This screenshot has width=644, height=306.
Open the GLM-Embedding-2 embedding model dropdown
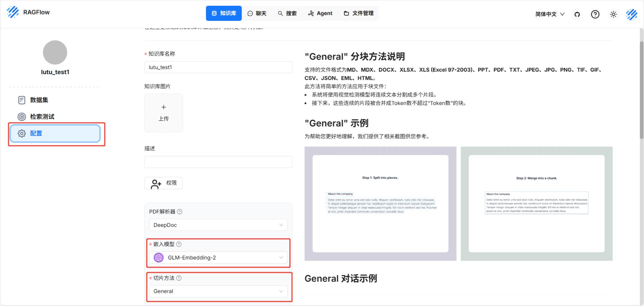(x=218, y=258)
